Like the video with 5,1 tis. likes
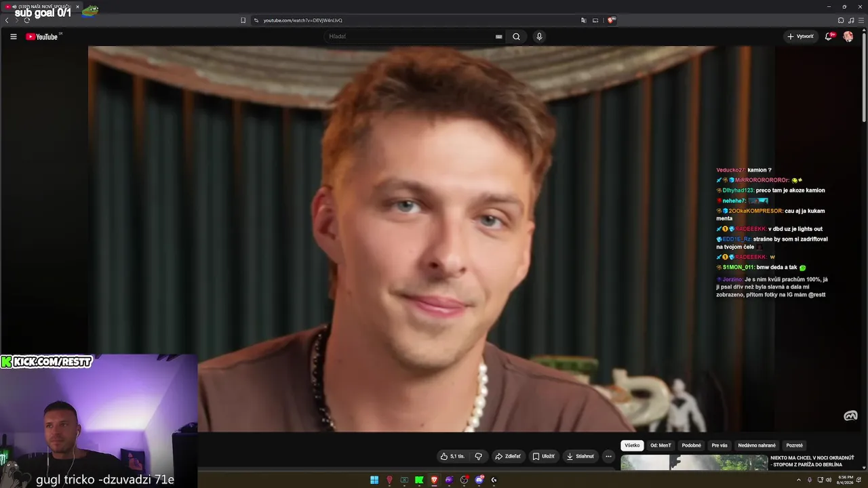This screenshot has width=868, height=488. click(452, 456)
